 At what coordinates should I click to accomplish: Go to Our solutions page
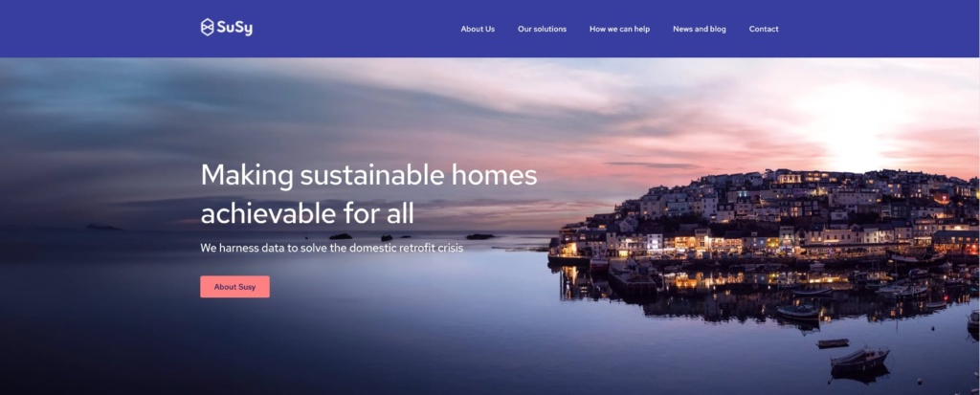coord(542,29)
